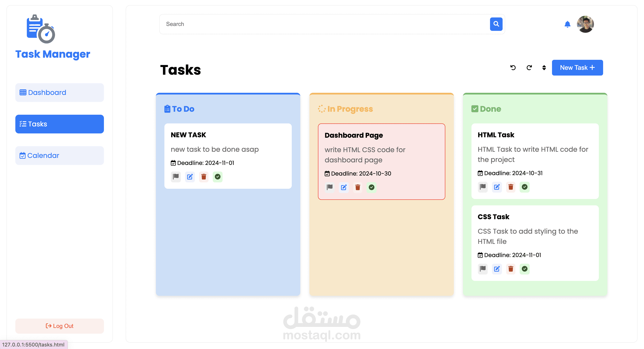Flag the NEW TASK card
The image size is (644, 349).
pos(176,177)
